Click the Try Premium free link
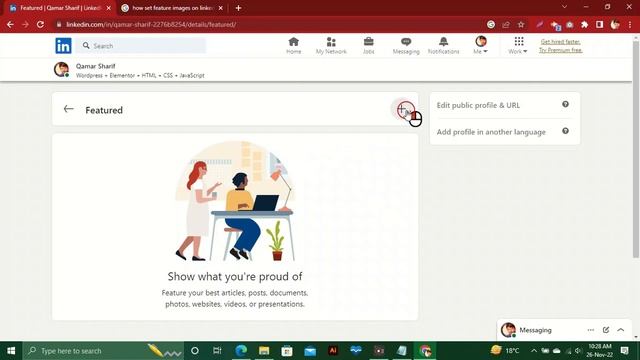The width and height of the screenshot is (640, 360). point(560,50)
